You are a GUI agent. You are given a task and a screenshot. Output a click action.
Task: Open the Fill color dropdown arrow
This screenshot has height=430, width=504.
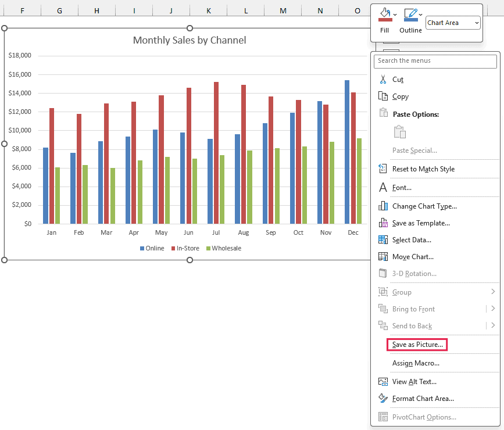pos(395,15)
